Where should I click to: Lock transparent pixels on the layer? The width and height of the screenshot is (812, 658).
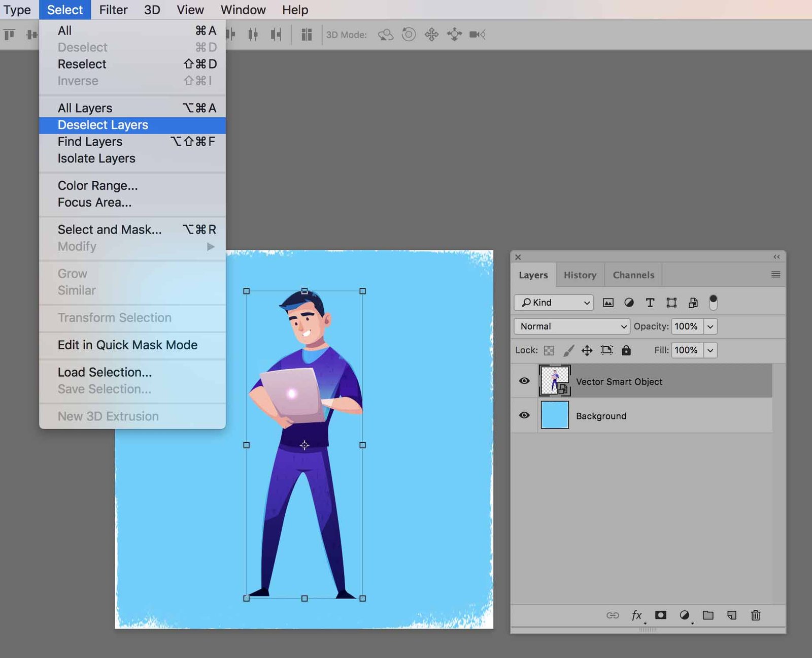pos(550,350)
